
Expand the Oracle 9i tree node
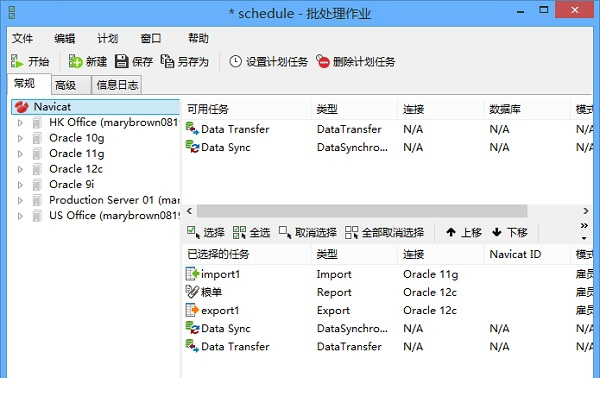point(20,185)
